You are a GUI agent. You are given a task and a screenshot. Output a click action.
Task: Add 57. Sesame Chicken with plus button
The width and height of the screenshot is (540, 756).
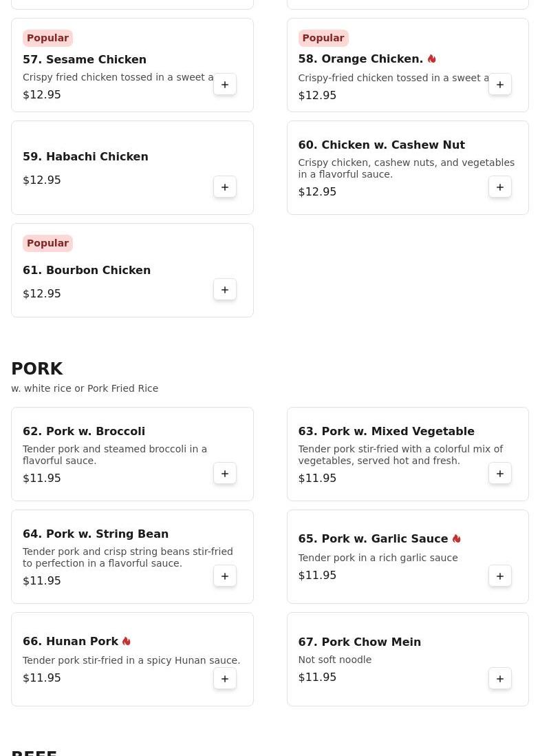tap(224, 85)
